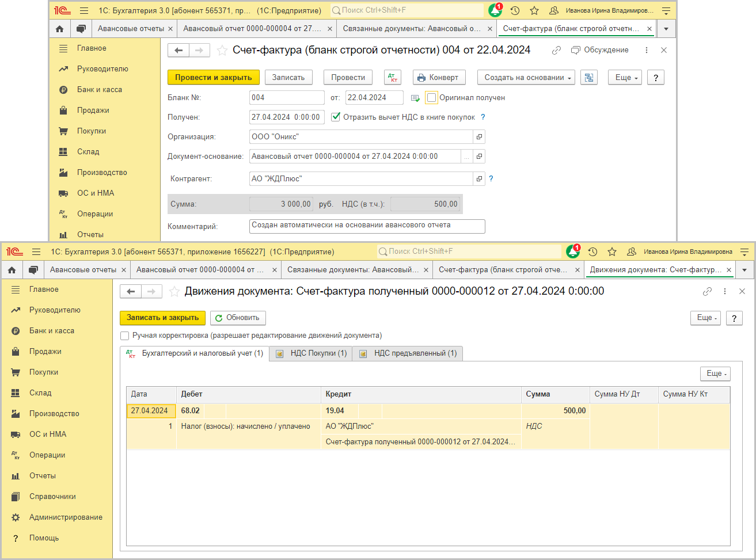The height and width of the screenshot is (560, 756).
Task: Untick Отразить вычет НДС в книге покупок
Action: tap(336, 117)
